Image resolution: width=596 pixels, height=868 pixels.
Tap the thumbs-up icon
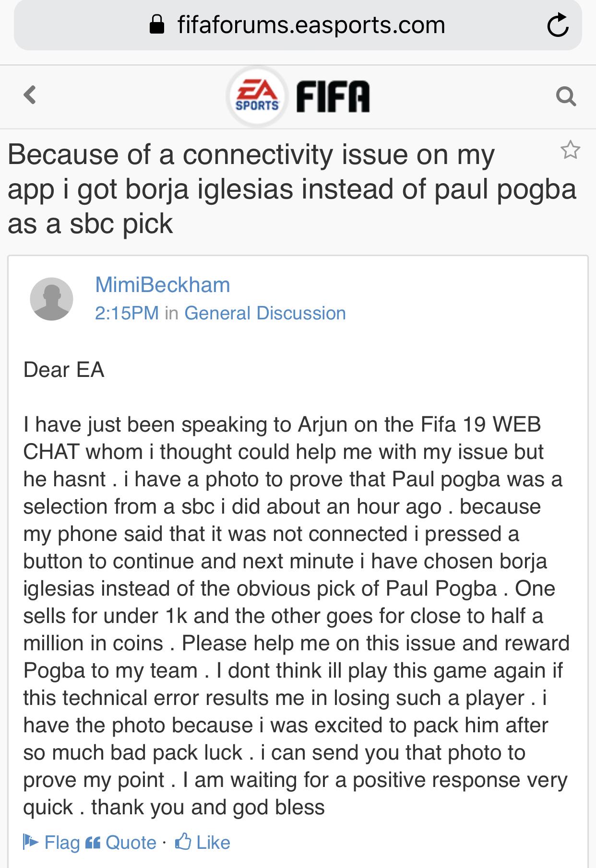point(183,841)
